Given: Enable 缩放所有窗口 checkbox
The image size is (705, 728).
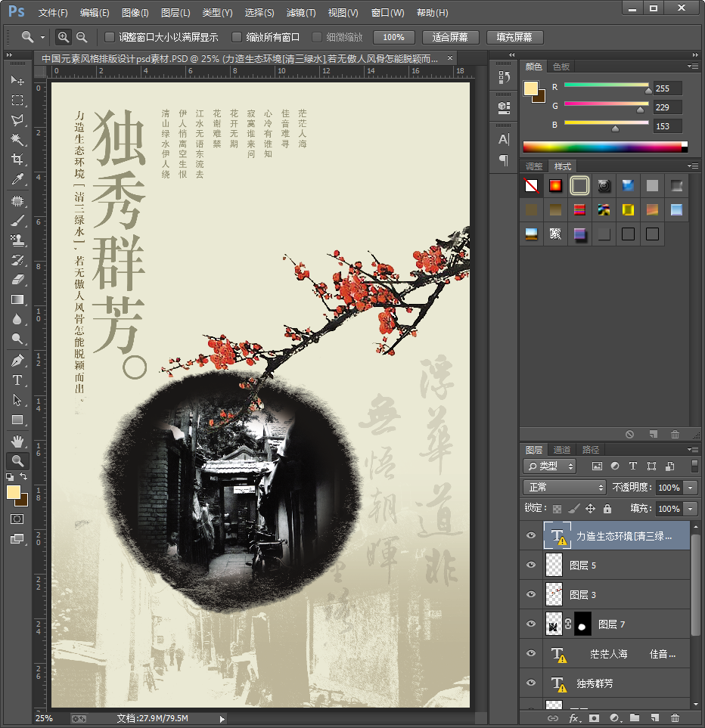Looking at the screenshot, I should (237, 37).
